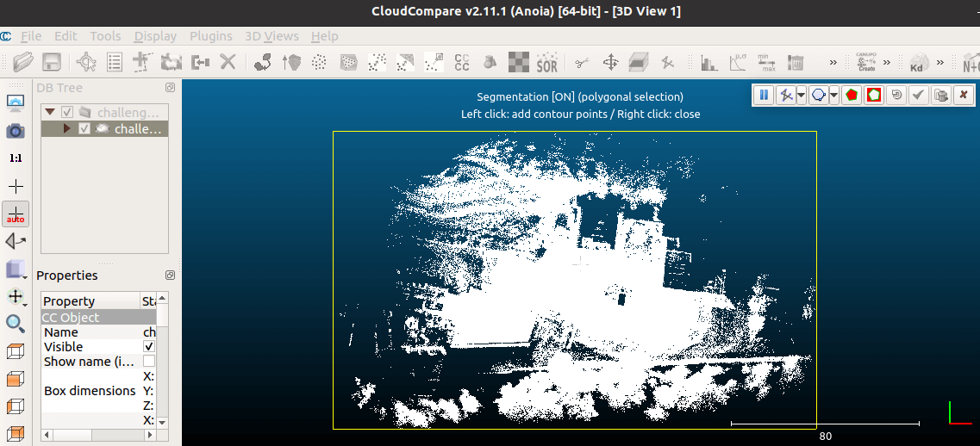The image size is (980, 446).
Task: Click the delete scalar field icon
Action: 796,62
